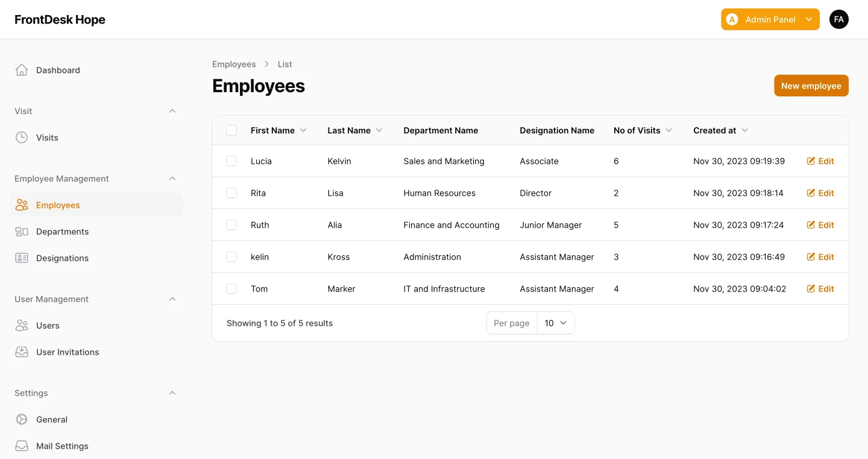
Task: Click the FrontDesk Hope logo text
Action: (x=60, y=19)
